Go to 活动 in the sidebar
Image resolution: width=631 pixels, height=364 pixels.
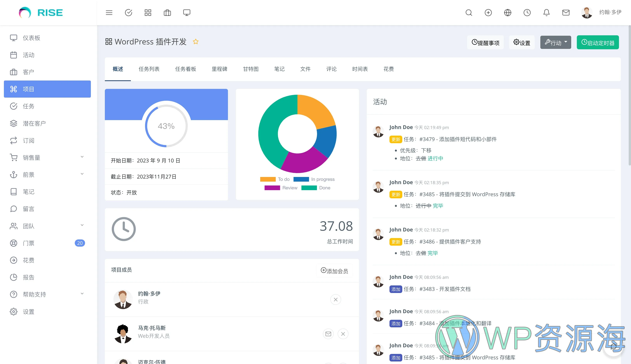(47, 55)
